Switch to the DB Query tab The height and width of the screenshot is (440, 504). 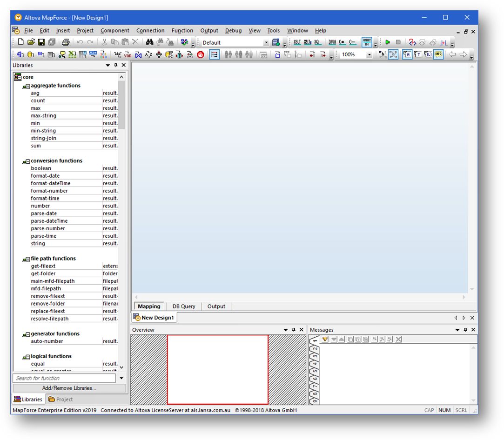(x=184, y=307)
